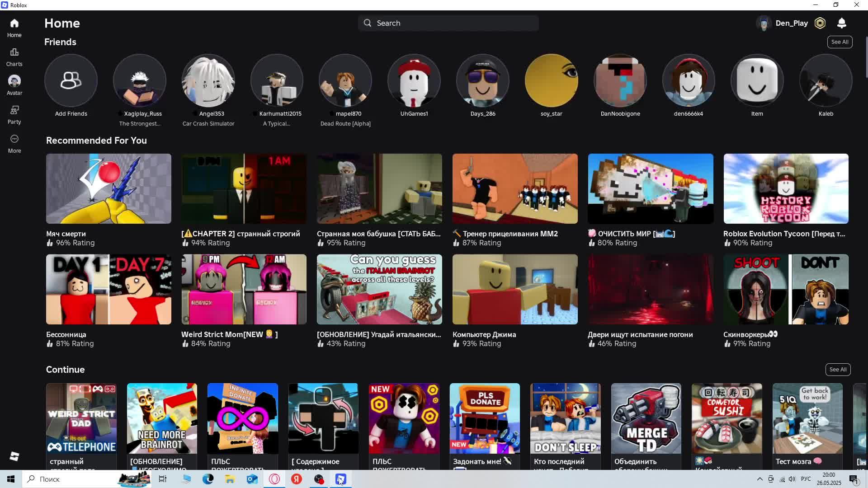The height and width of the screenshot is (488, 868).
Task: Open friend Xagiplay_Russ's avatar
Action: pyautogui.click(x=140, y=80)
